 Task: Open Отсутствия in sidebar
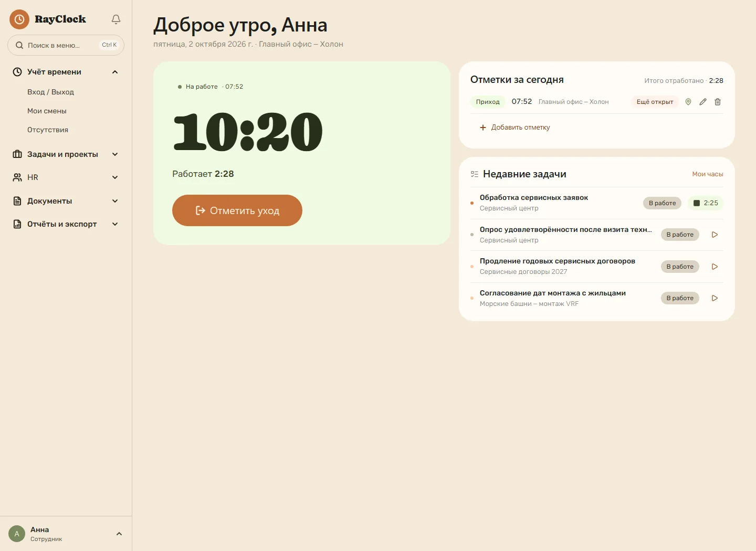48,130
